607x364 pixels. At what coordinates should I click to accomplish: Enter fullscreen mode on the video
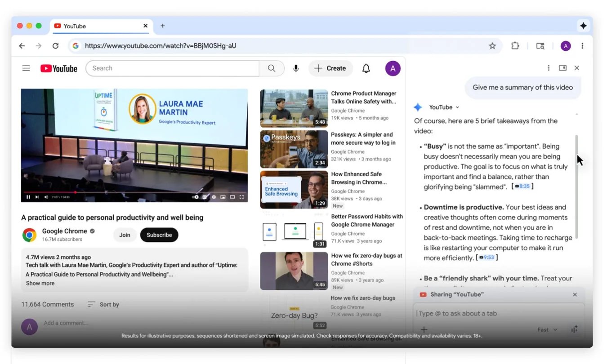click(241, 197)
